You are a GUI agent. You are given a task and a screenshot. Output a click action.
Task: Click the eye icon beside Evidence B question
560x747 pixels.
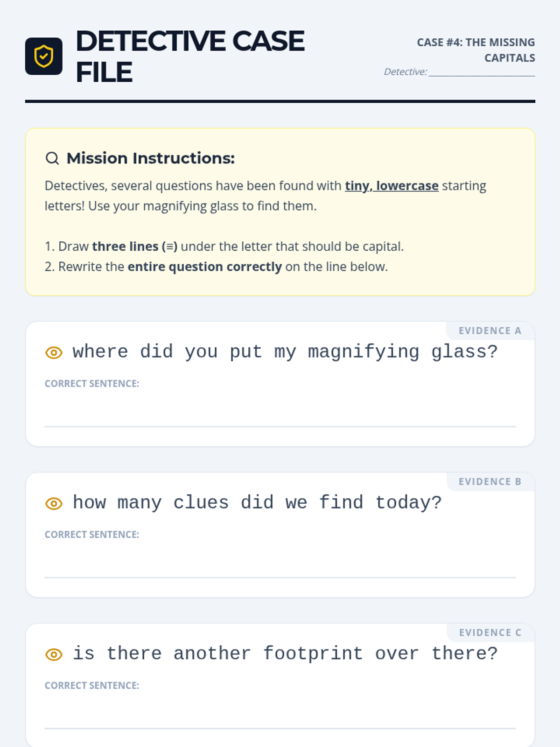coord(54,503)
